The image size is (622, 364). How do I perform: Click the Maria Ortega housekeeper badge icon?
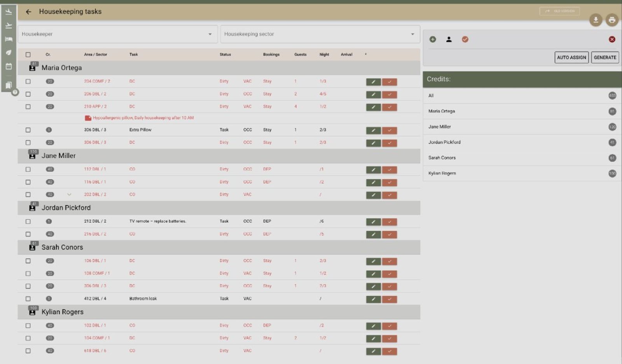(x=32, y=68)
